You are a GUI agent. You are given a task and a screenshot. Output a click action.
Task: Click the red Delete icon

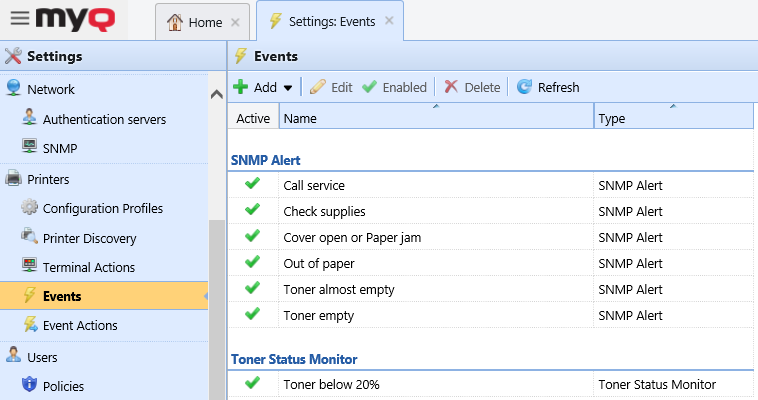click(452, 87)
